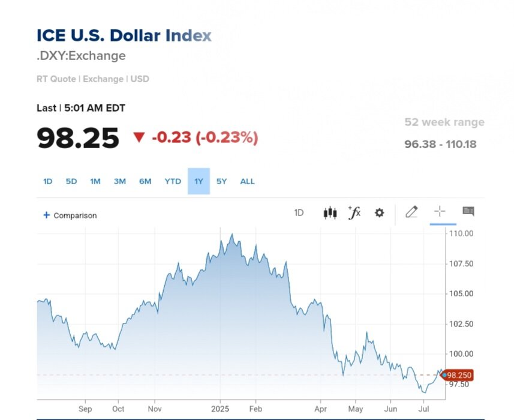View the 5Y time range
Viewport: 514px width, 420px height.
(222, 181)
